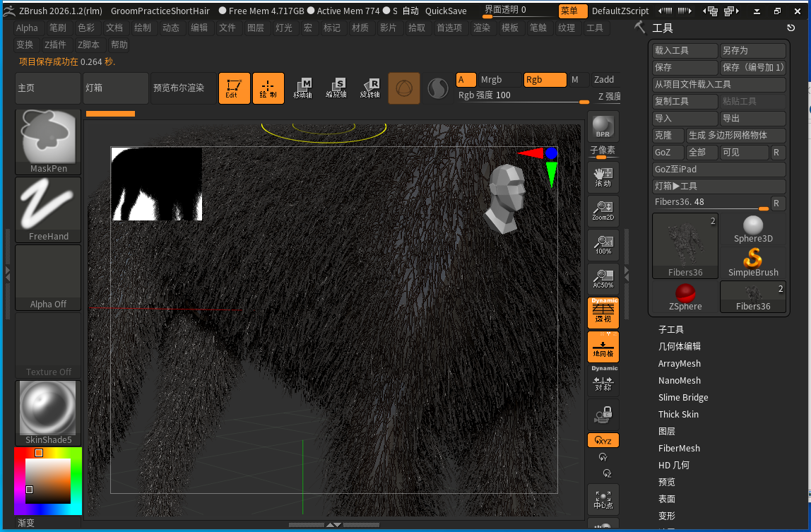Viewport: 811px width, 532px height.
Task: Enable the Zadd sculpting channel
Action: click(606, 79)
